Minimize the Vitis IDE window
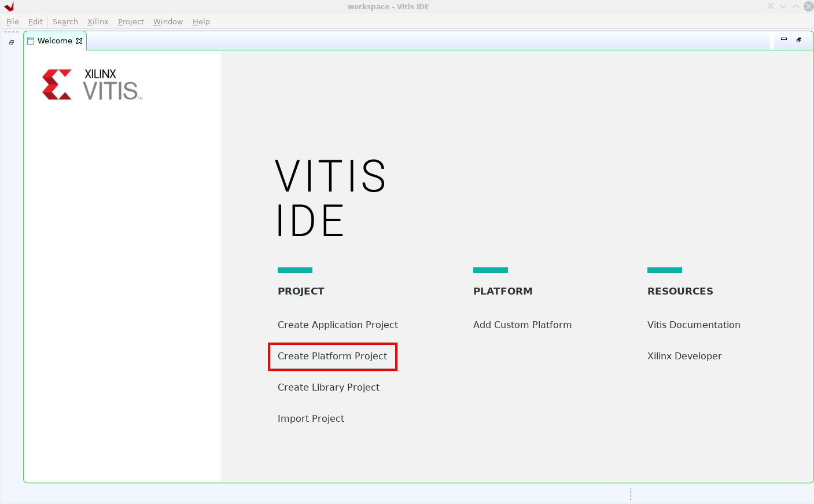Viewport: 814px width, 504px height. point(783,6)
